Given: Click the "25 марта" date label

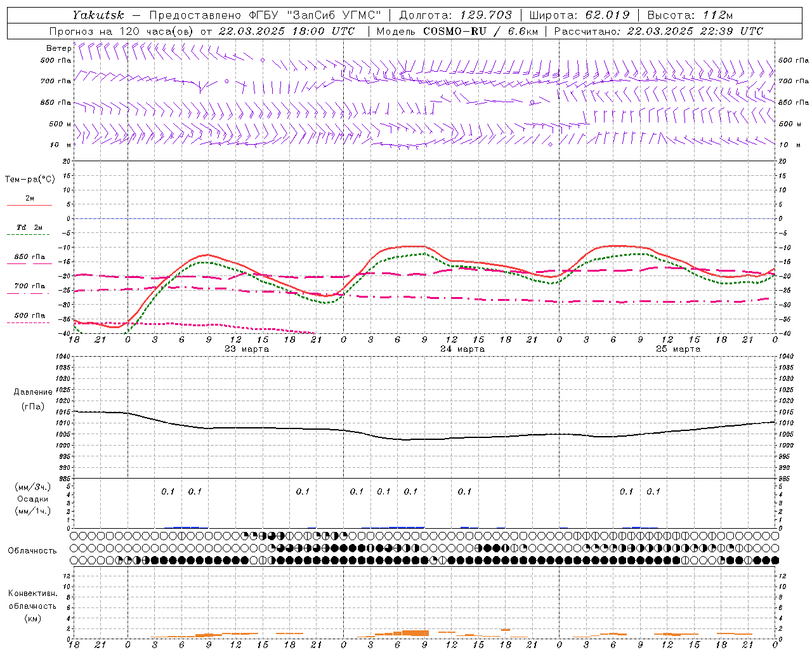Looking at the screenshot, I should [x=678, y=349].
